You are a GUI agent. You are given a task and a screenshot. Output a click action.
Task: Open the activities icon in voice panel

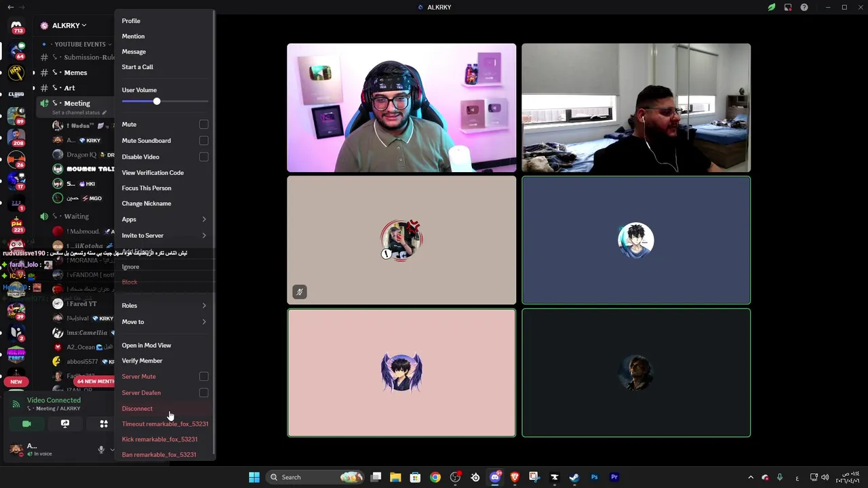click(104, 424)
